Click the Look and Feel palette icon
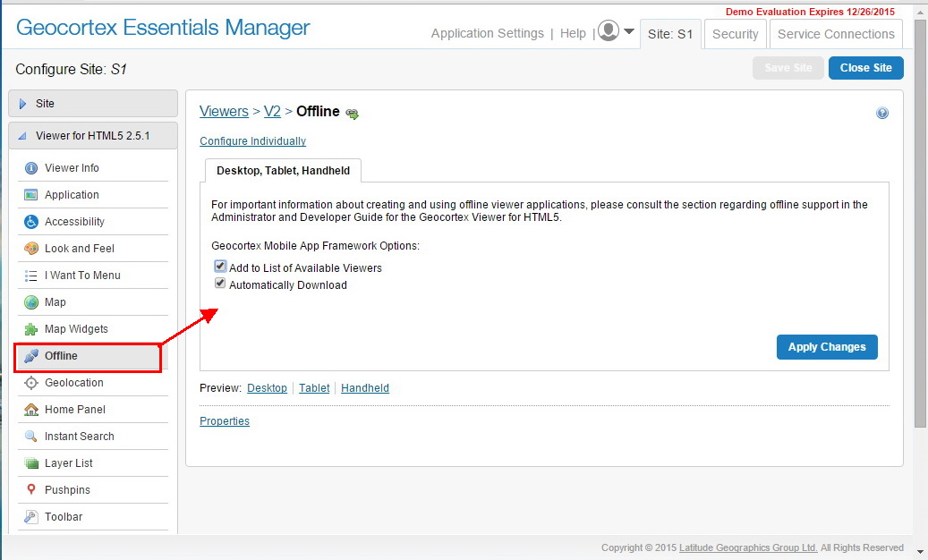The height and width of the screenshot is (560, 928). (x=30, y=249)
